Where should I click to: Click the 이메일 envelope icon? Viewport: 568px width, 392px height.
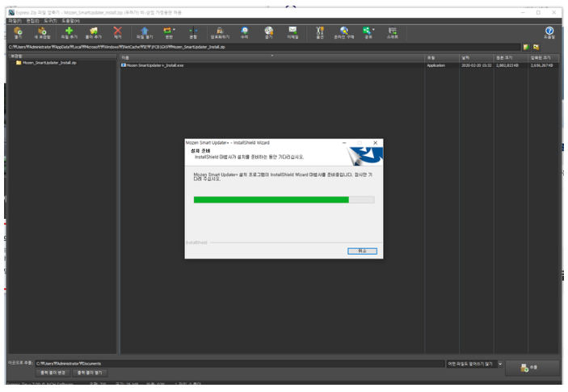pyautogui.click(x=292, y=32)
